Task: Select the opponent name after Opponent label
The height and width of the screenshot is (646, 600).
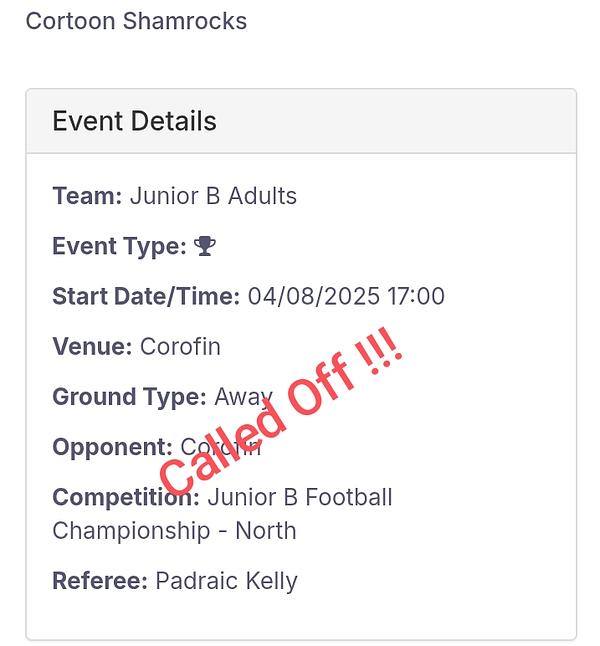Action: coord(220,447)
